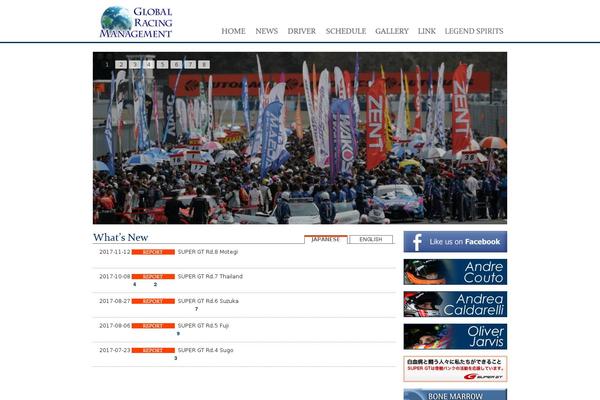Open the SUPER GT Rd.7 Thailand report
Viewport: 600px width, 400px height.
click(210, 276)
